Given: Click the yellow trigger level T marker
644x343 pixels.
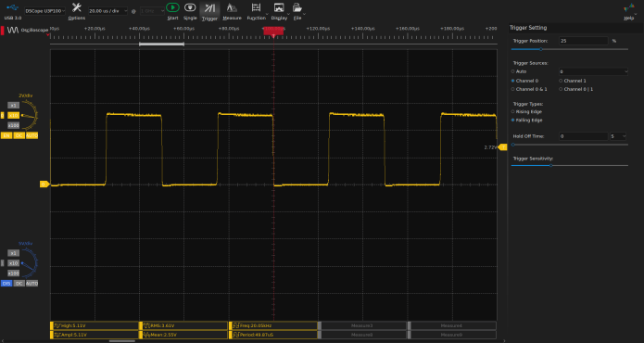Looking at the screenshot, I should click(502, 147).
